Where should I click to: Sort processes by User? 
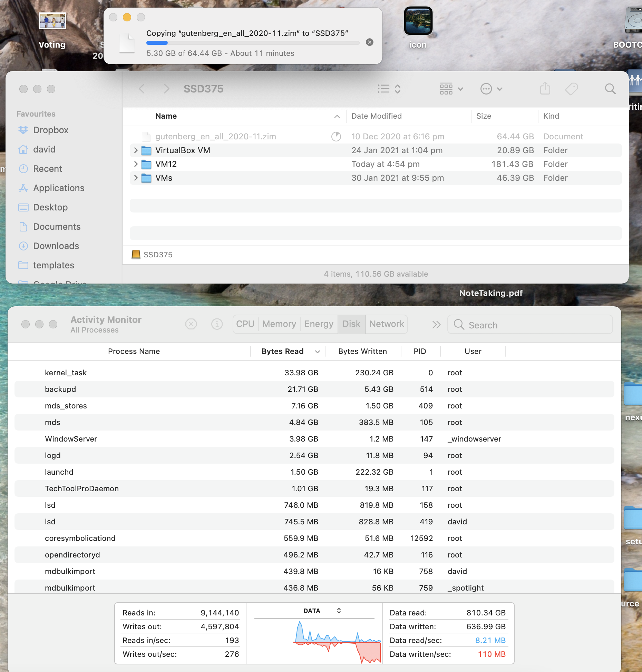pos(473,352)
